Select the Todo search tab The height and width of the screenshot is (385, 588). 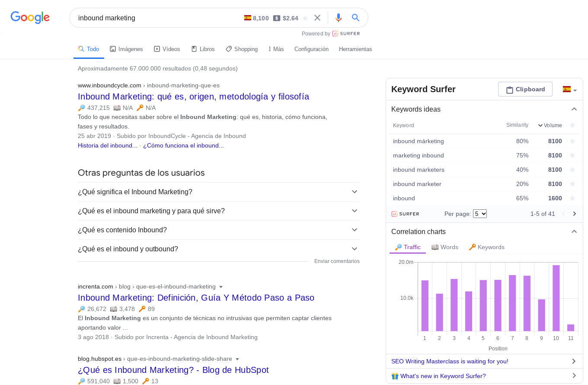tap(89, 49)
